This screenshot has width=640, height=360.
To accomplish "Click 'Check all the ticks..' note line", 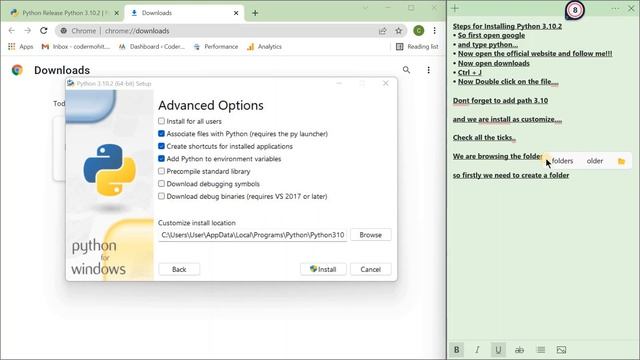I will 484,138.
